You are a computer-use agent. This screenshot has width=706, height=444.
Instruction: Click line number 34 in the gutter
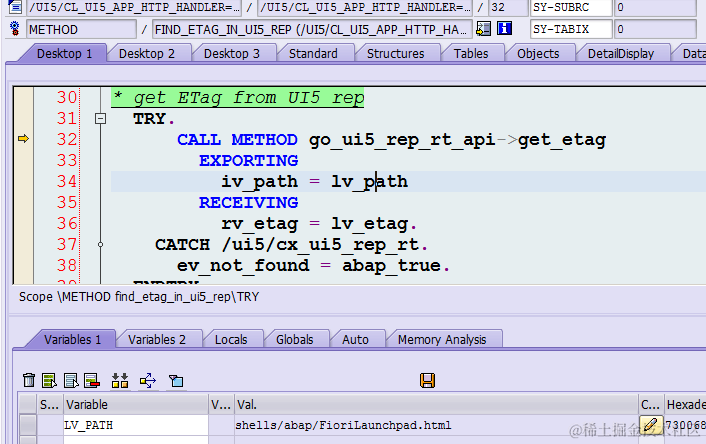tap(67, 181)
